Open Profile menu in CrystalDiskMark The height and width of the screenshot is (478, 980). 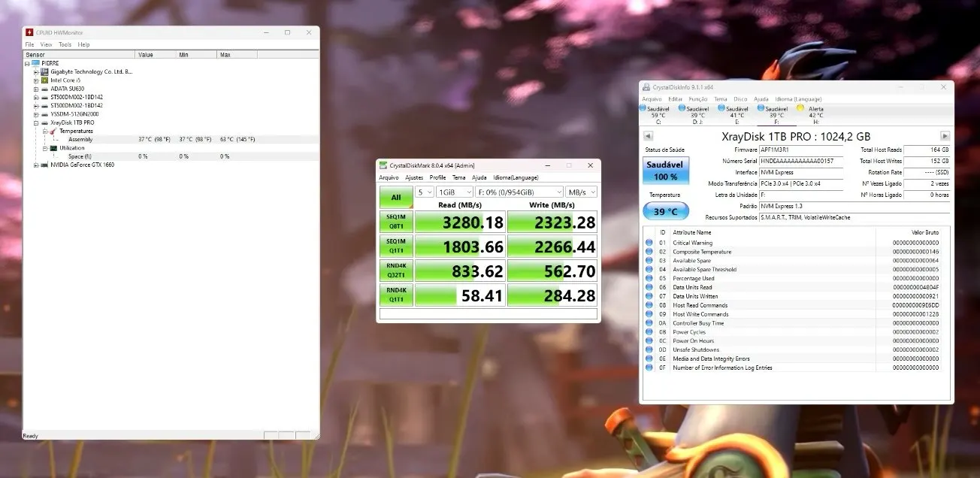tap(437, 177)
